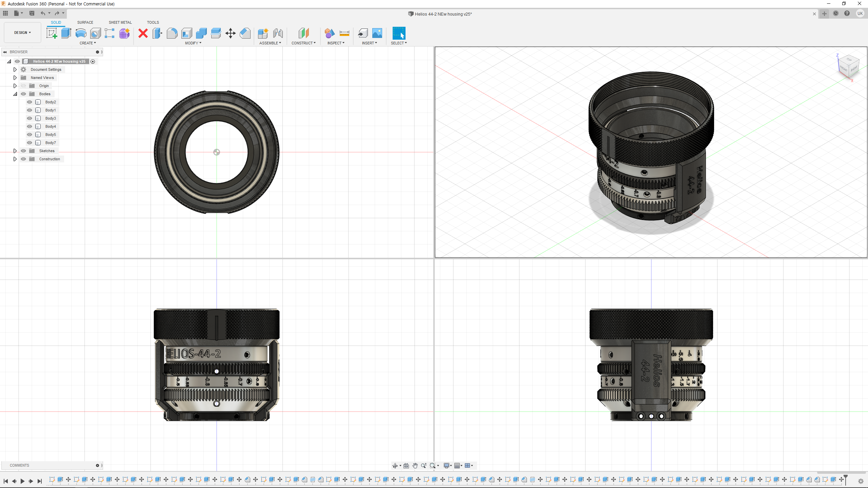Open the Measure tool icon
The image size is (868, 488).
tap(344, 33)
